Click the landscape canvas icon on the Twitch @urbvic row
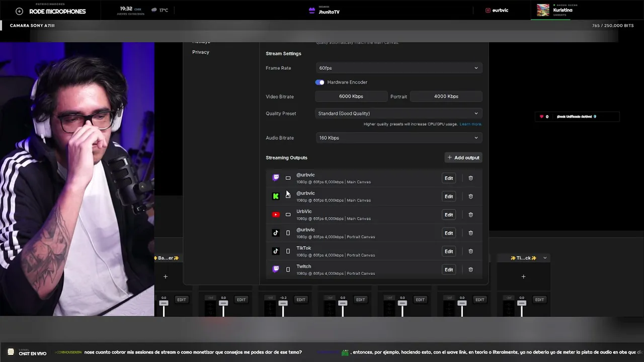This screenshot has height=362, width=644. (x=288, y=178)
